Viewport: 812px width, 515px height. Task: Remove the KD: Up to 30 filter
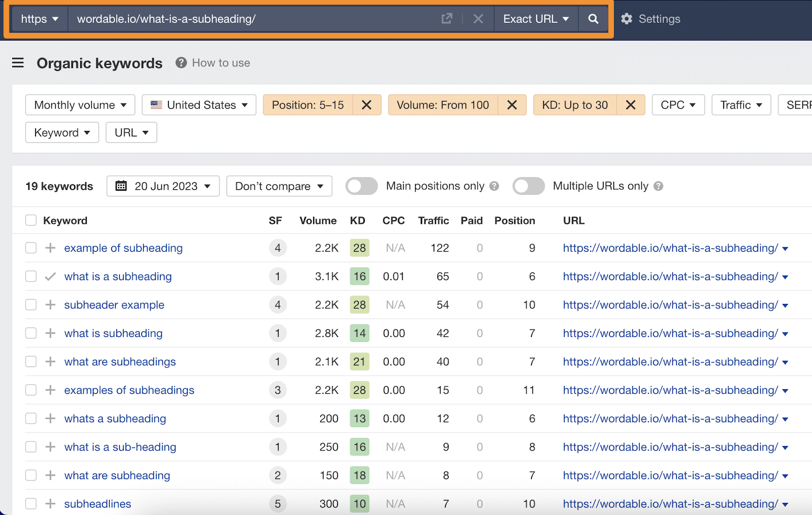(630, 105)
